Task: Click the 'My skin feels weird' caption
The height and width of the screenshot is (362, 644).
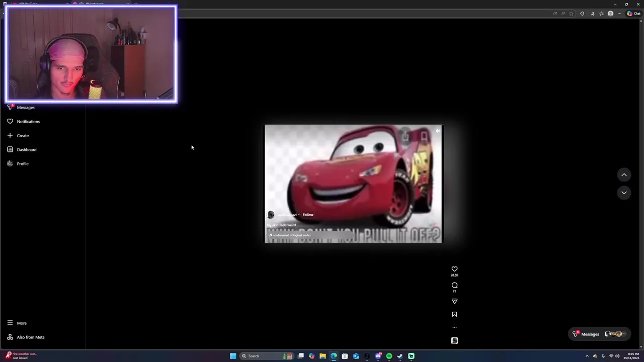Action: click(x=281, y=225)
